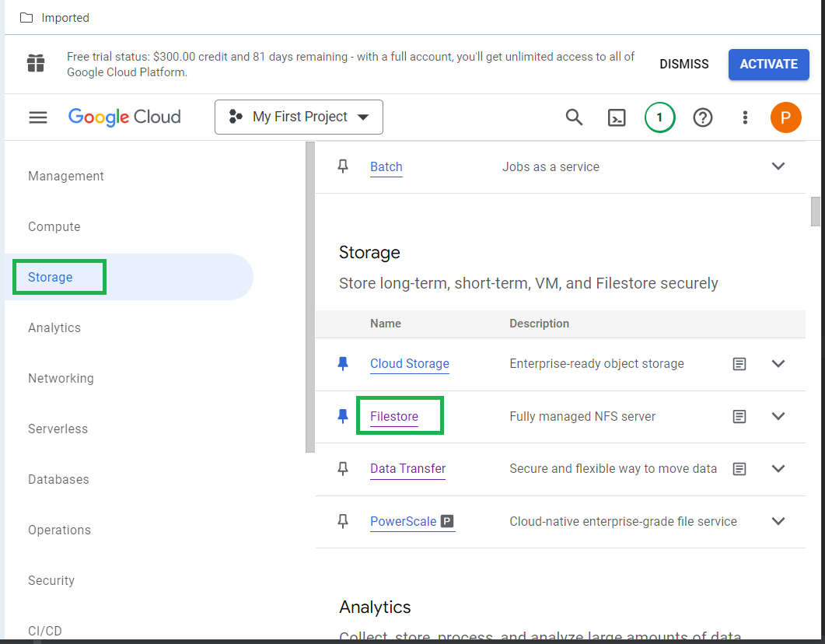
Task: Click the sidebar vertical scrollbar
Action: [x=310, y=297]
